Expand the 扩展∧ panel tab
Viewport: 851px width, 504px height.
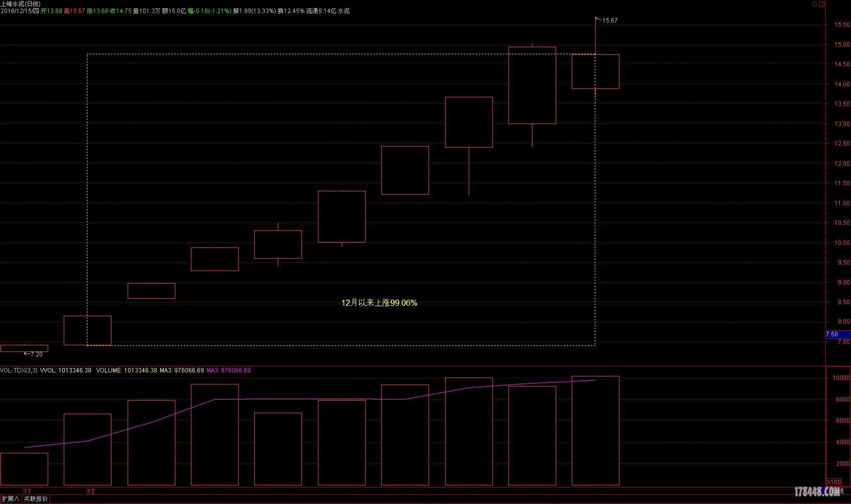[x=10, y=499]
